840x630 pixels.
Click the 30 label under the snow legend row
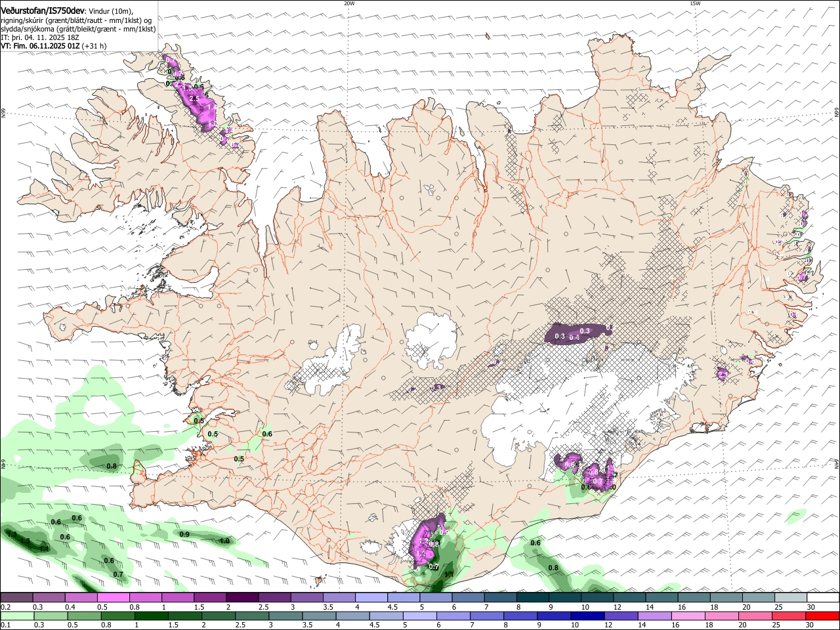point(811,607)
